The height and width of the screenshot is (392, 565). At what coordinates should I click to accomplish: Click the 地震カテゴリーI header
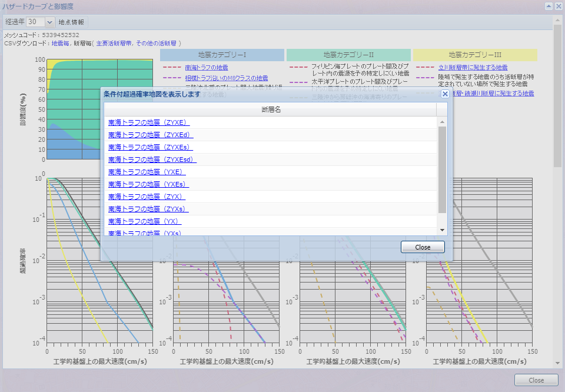[222, 55]
